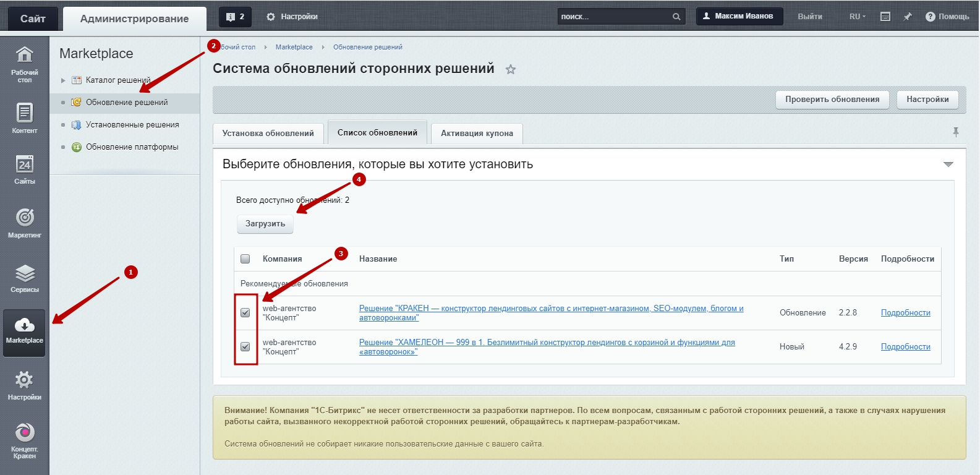
Task: Click Установленные решения icon in menu
Action: [x=77, y=124]
